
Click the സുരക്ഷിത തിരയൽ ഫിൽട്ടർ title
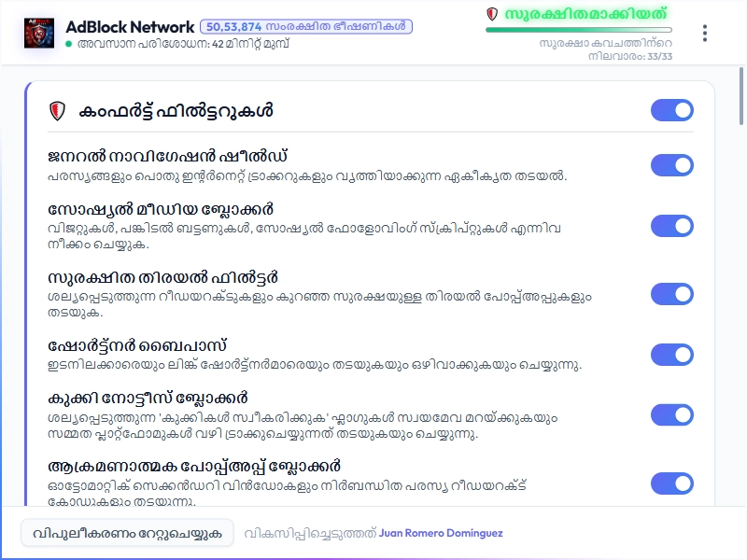(162, 277)
